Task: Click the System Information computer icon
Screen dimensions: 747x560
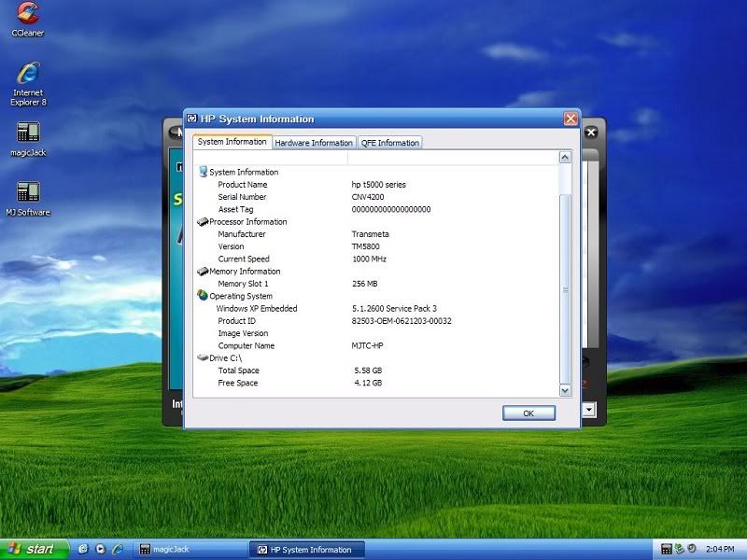Action: [203, 172]
